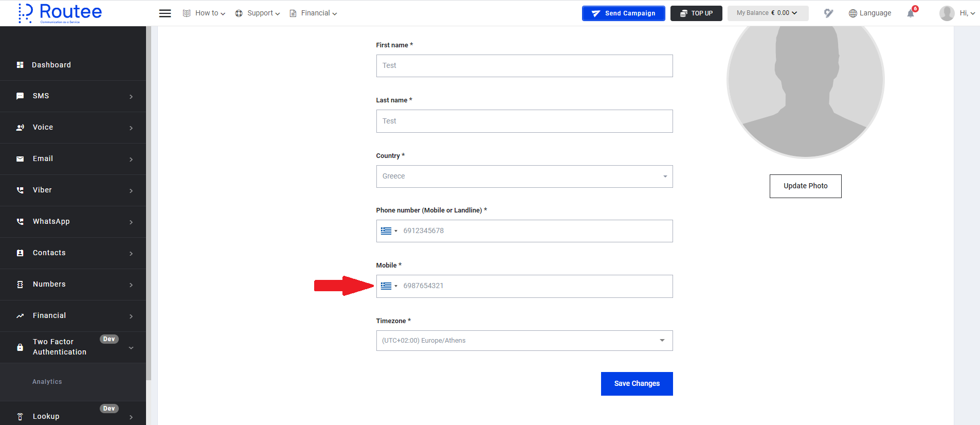Expand the Voice sidebar section
The height and width of the screenshot is (425, 980).
(x=131, y=128)
